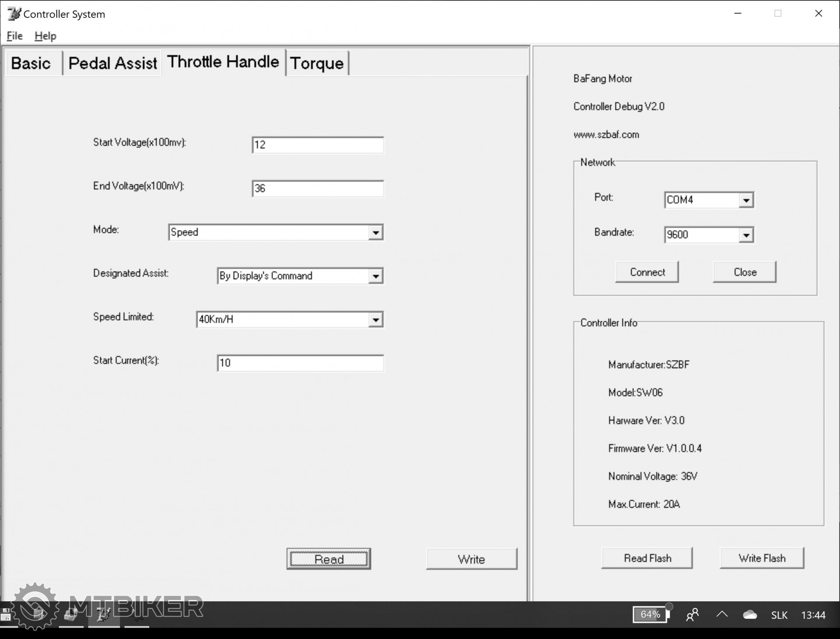The width and height of the screenshot is (840, 639).
Task: Expand the Bandrate 9600 dropdown
Action: 746,235
